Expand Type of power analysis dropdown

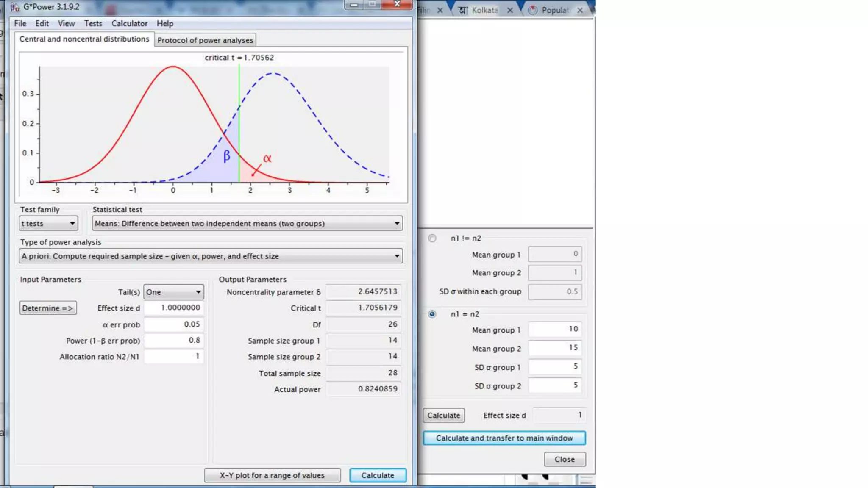coord(211,256)
